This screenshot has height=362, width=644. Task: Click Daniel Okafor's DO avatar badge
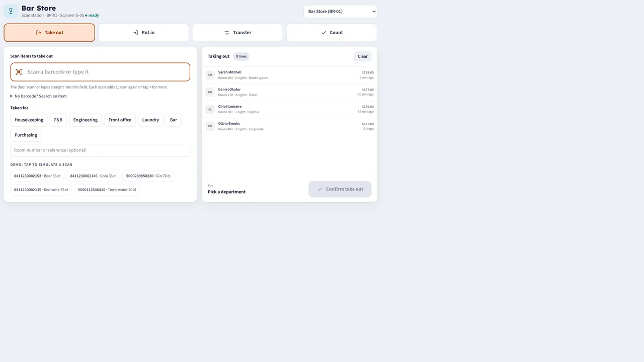click(210, 92)
